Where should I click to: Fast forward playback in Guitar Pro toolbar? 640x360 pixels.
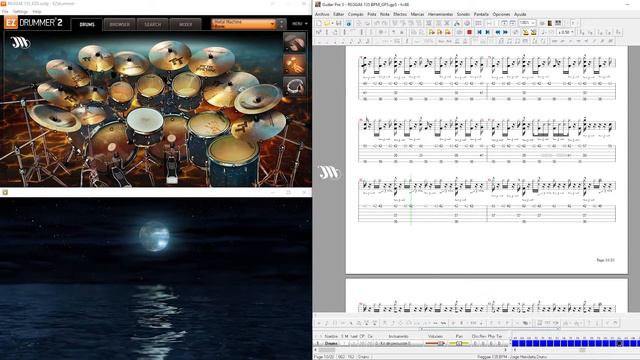pyautogui.click(x=505, y=32)
